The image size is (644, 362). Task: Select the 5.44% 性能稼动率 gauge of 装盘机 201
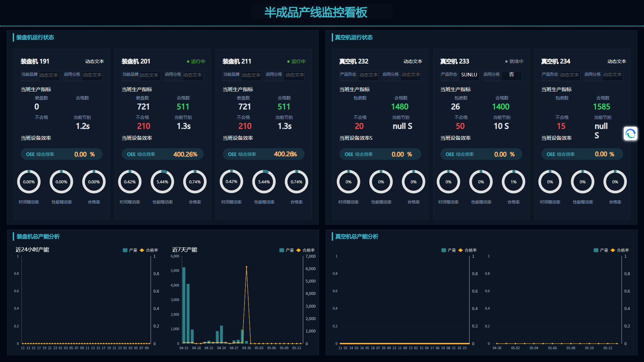tap(162, 182)
